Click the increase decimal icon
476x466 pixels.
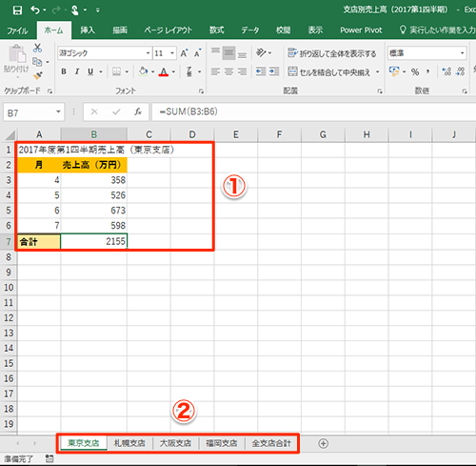446,71
